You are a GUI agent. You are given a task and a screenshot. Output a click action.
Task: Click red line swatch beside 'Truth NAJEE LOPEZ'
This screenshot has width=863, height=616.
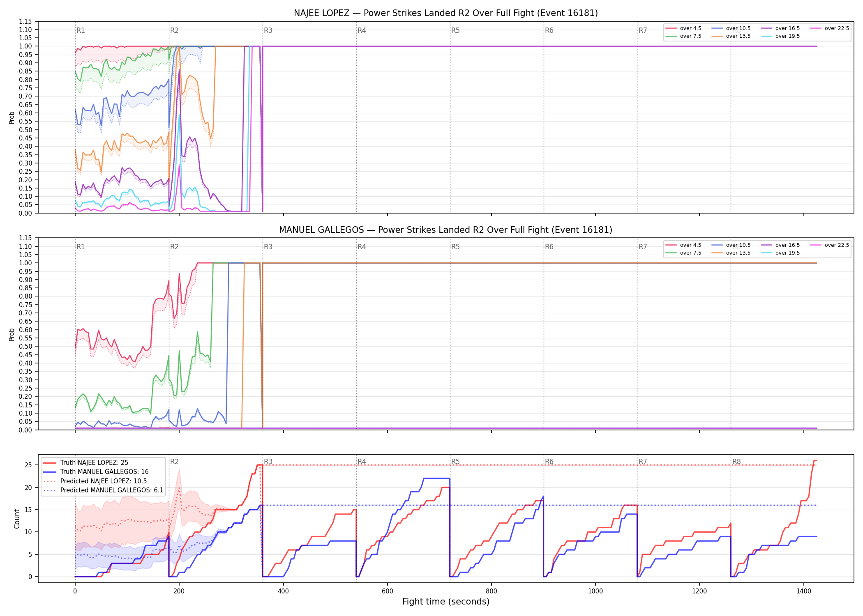(x=50, y=463)
